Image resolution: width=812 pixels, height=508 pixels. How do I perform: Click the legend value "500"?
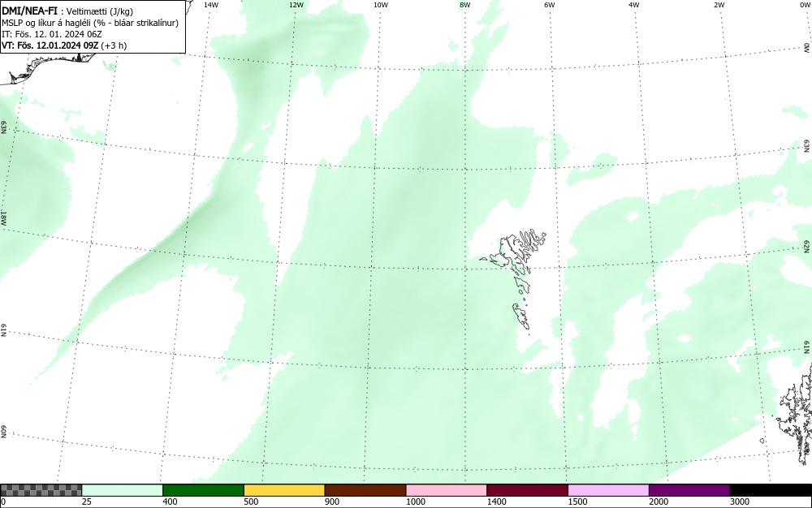[x=251, y=502]
